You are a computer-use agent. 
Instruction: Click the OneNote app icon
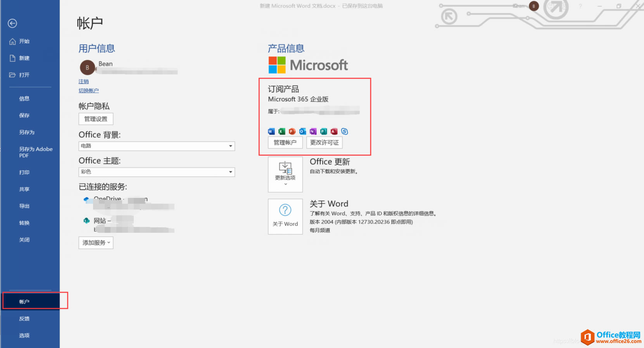[313, 132]
